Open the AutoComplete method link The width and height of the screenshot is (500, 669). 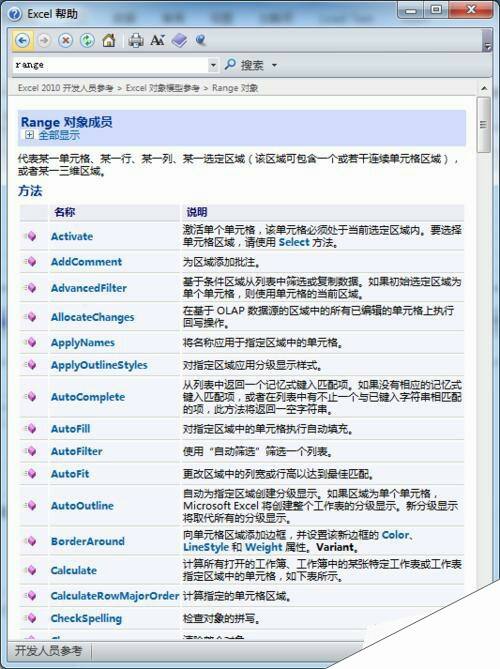[88, 397]
